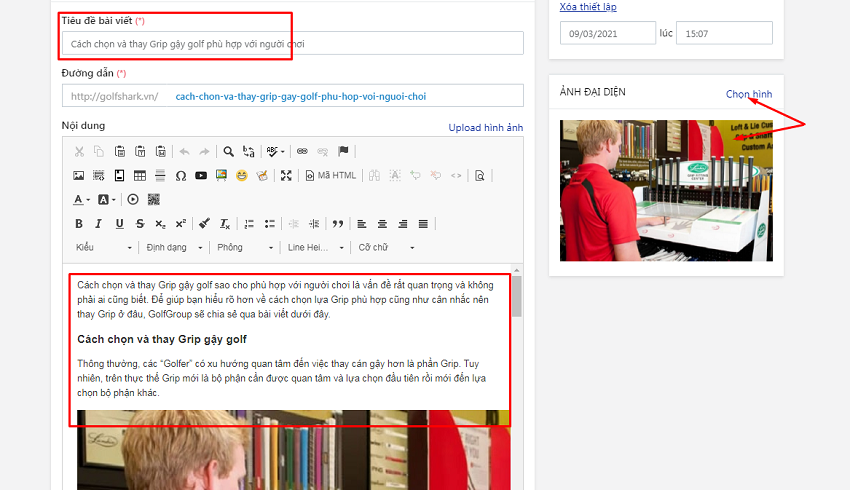
Task: Open the Kiểu style dropdown
Action: pos(103,247)
